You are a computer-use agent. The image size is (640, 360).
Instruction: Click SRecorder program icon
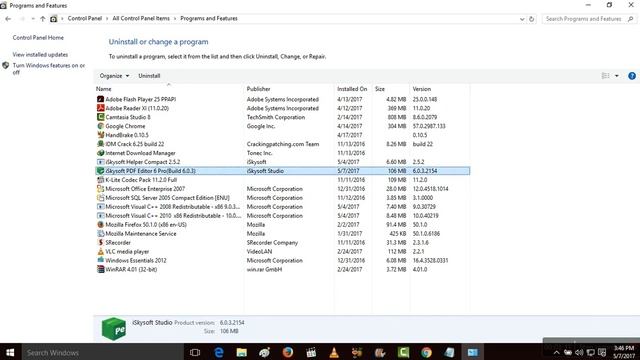pyautogui.click(x=100, y=242)
